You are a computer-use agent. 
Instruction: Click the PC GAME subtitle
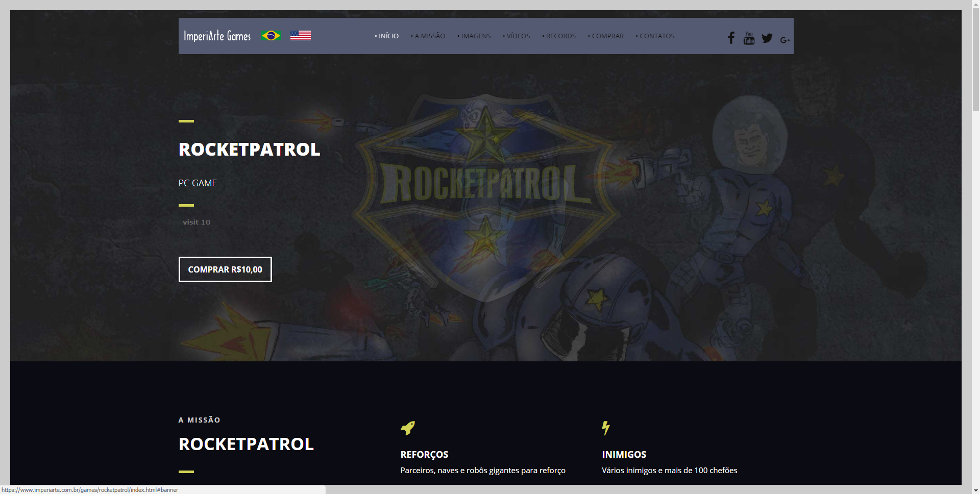click(x=198, y=183)
